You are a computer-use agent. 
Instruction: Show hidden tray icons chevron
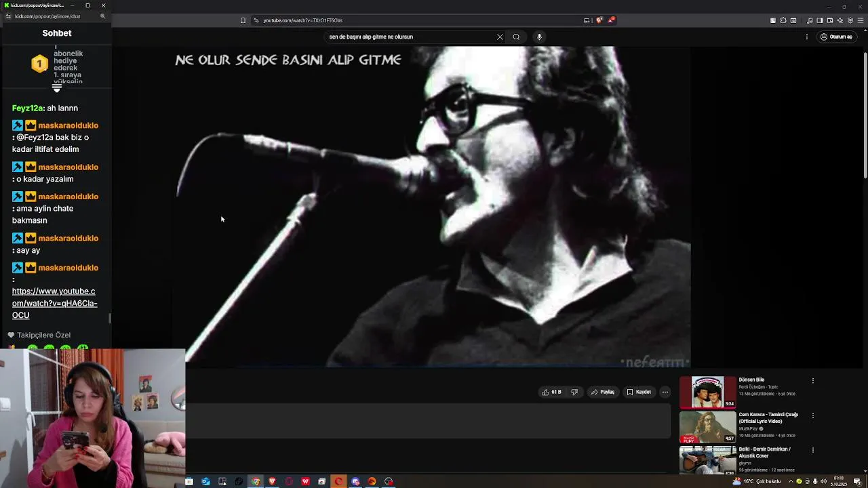(790, 481)
